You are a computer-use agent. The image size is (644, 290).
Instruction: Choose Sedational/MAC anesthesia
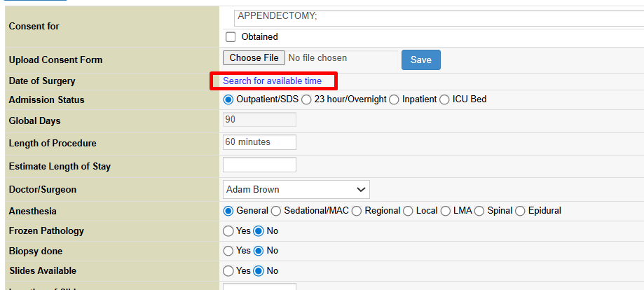pos(276,211)
